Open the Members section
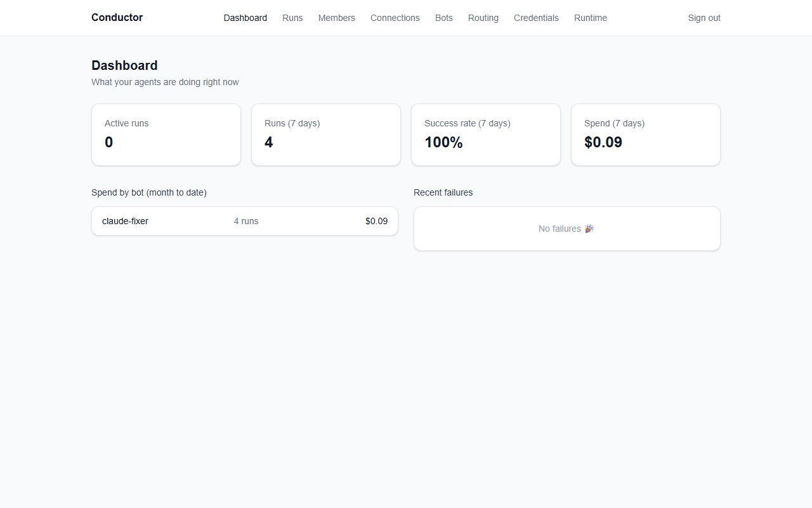 click(336, 18)
